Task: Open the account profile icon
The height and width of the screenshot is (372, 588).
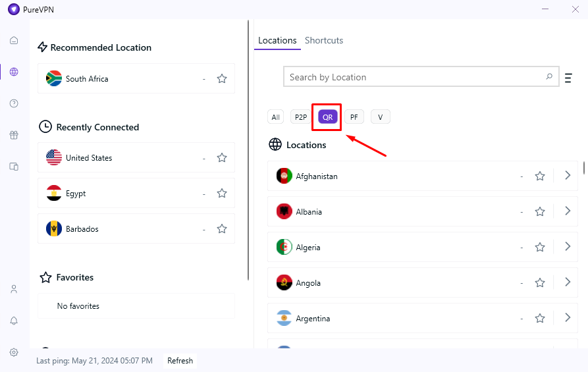Action: tap(14, 289)
